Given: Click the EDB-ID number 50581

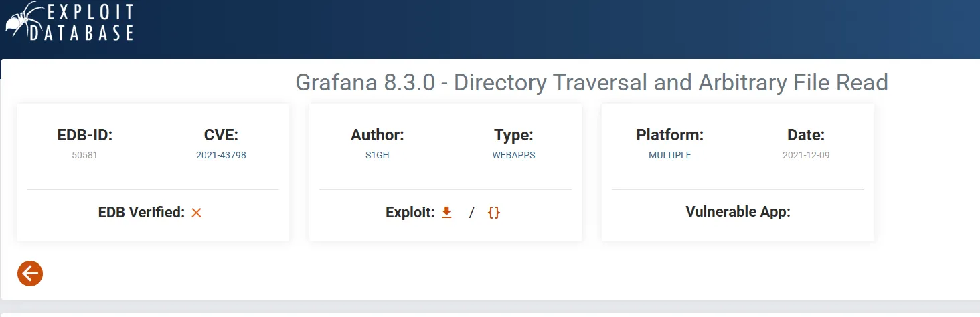Looking at the screenshot, I should click(x=84, y=155).
